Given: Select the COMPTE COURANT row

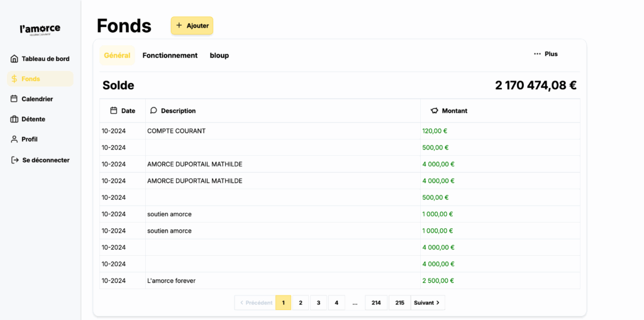Looking at the screenshot, I should (176, 131).
